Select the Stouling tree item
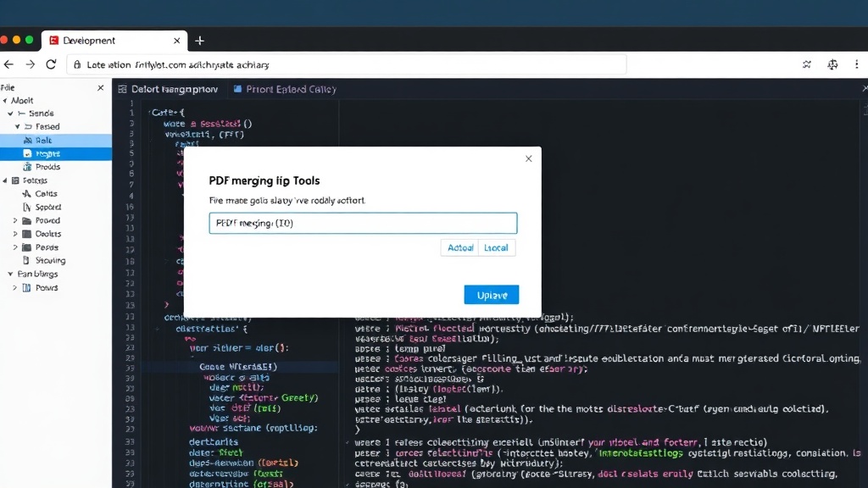868x488 pixels. point(50,260)
